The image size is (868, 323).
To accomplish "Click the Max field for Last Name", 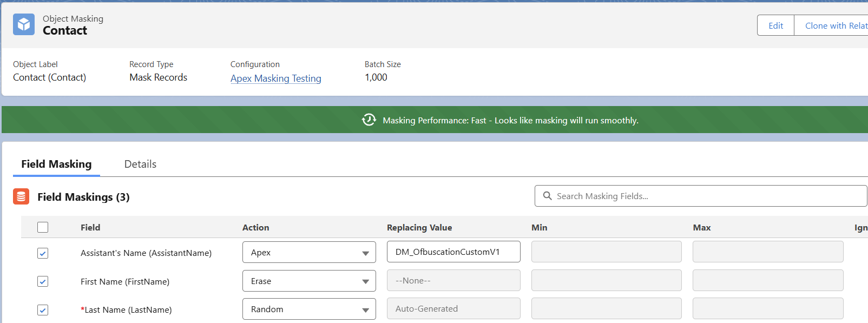I will [767, 309].
